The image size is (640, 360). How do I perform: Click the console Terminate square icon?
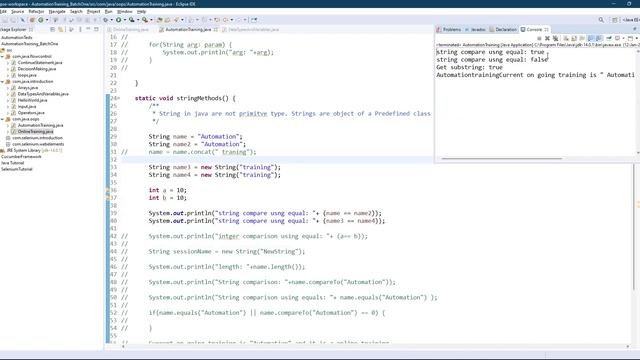539,38
